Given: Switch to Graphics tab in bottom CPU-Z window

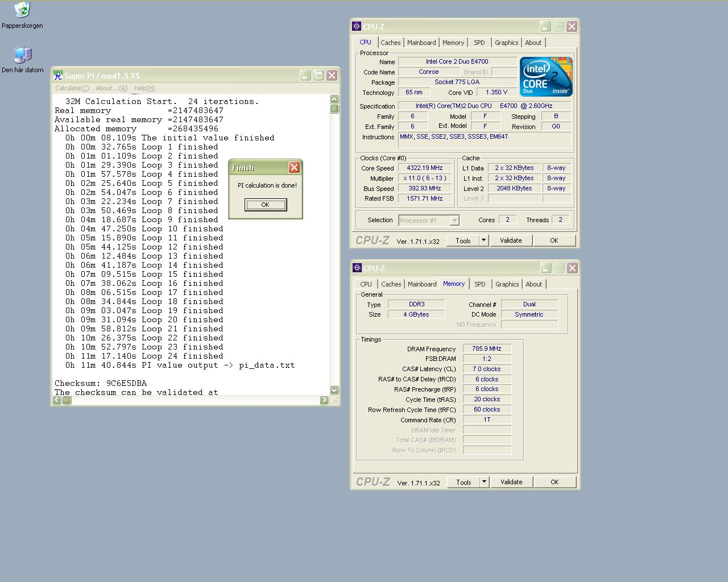Looking at the screenshot, I should [507, 284].
